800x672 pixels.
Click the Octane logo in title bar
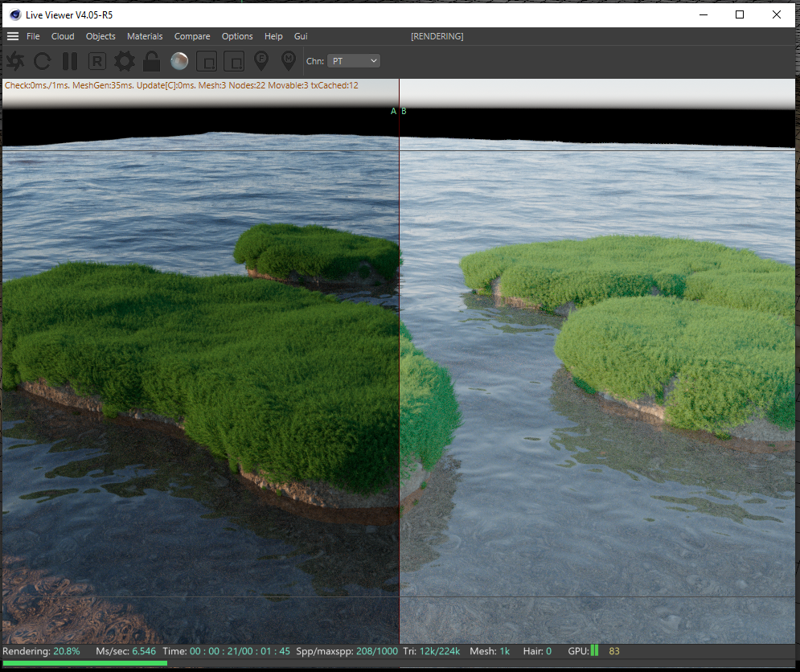pyautogui.click(x=15, y=14)
